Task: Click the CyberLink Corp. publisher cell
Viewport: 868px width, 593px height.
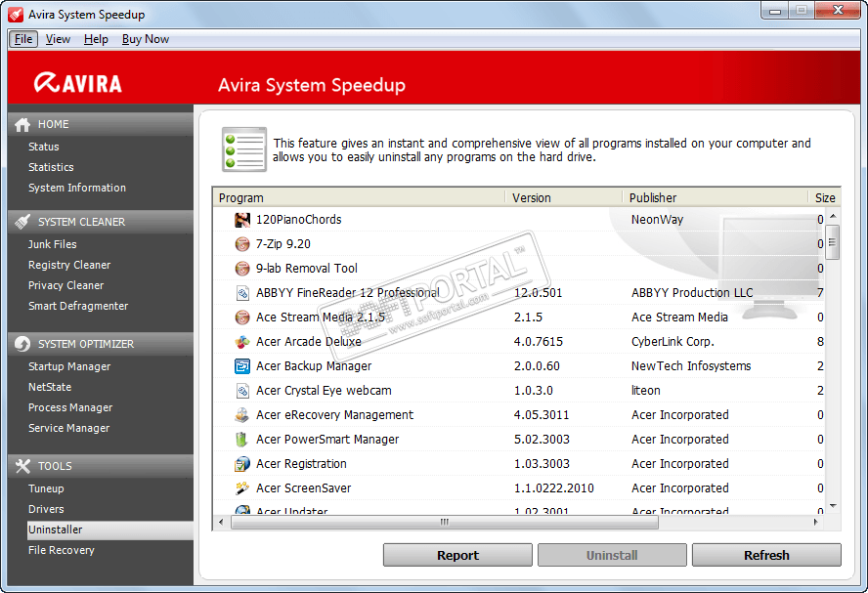Action: coord(673,342)
